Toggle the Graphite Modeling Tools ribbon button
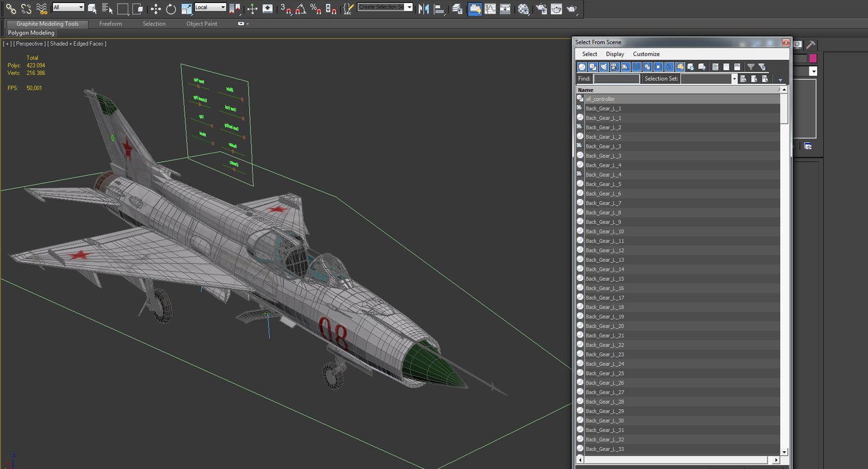868x469 pixels. coord(474,8)
